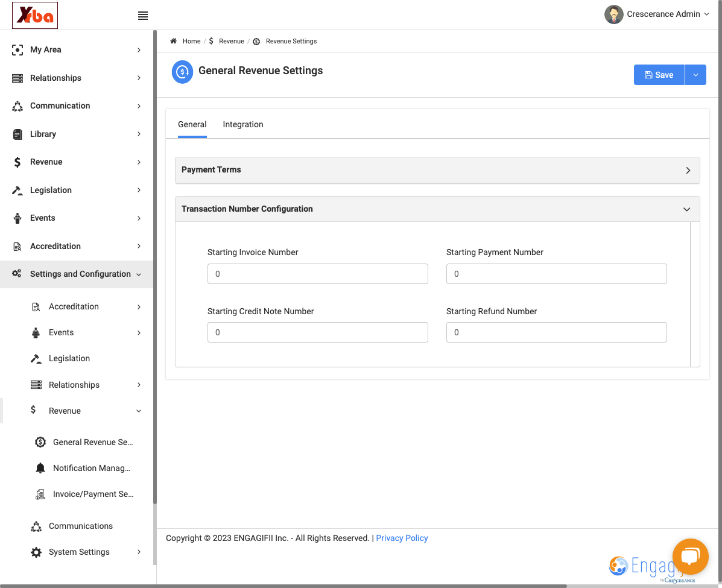Viewport: 722px width, 588px height.
Task: Click the Library sidebar icon
Action: click(x=17, y=134)
